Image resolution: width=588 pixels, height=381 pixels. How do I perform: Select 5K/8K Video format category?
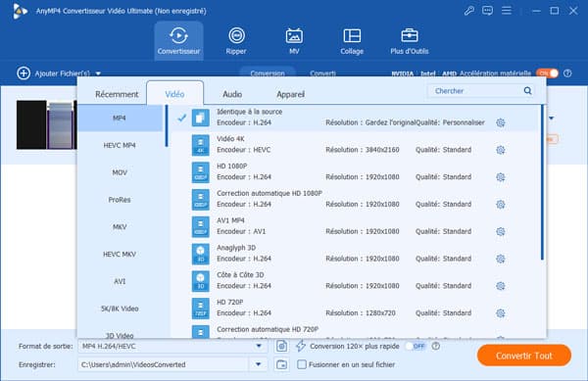tap(120, 309)
